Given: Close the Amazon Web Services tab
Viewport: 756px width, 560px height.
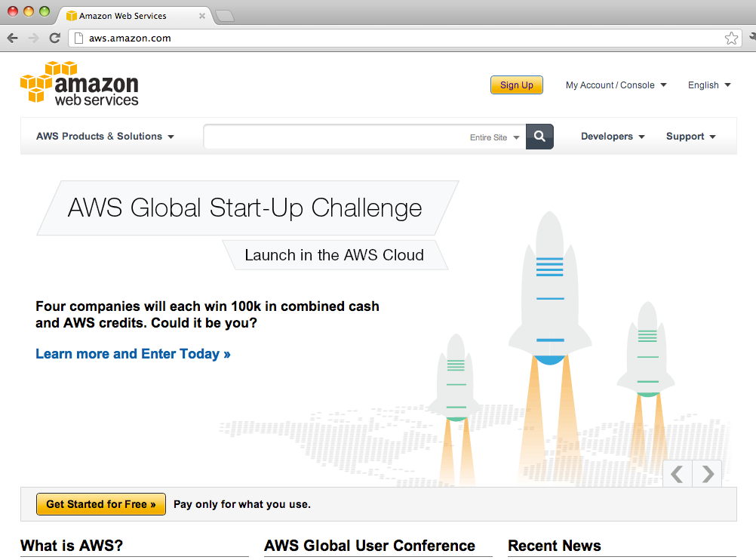Looking at the screenshot, I should (x=202, y=16).
